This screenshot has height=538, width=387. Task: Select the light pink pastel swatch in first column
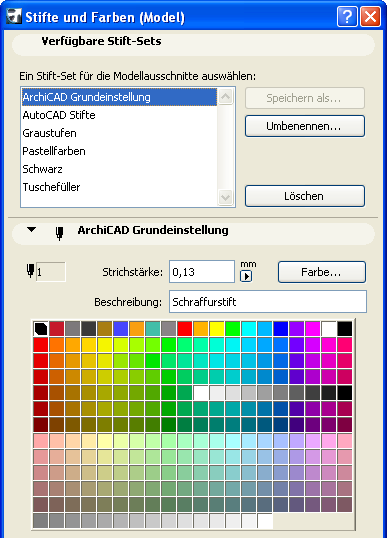point(40,441)
